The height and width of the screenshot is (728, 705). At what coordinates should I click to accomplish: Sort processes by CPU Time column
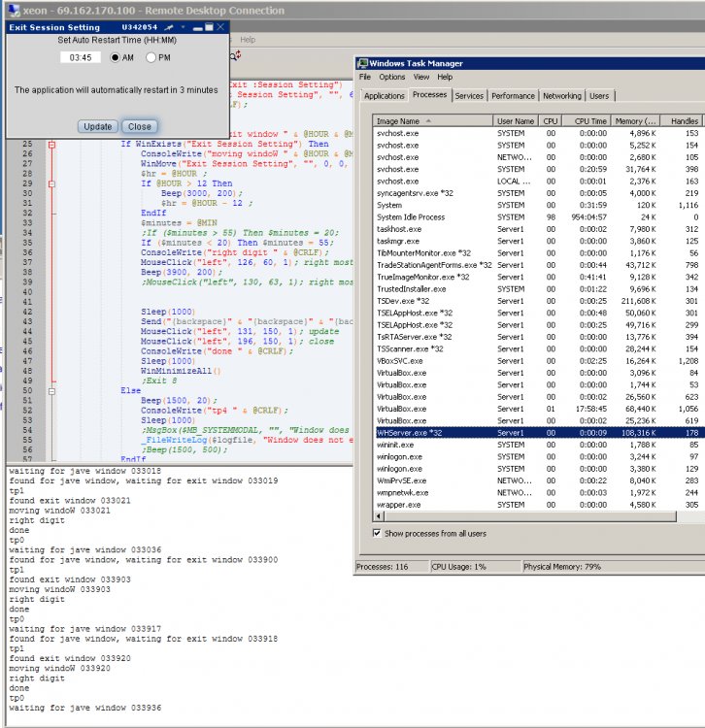point(587,121)
